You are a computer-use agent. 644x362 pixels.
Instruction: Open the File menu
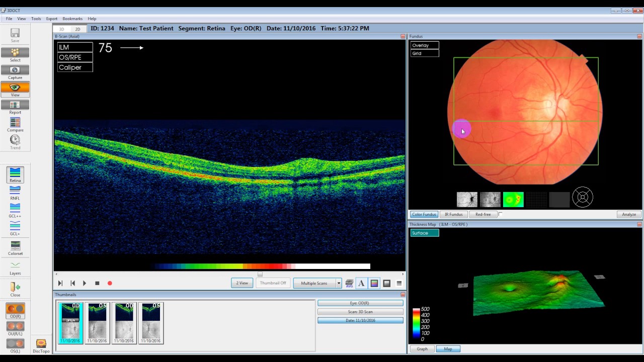[x=9, y=19]
